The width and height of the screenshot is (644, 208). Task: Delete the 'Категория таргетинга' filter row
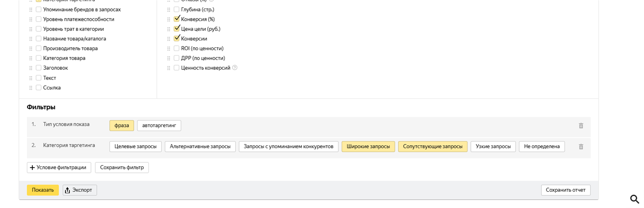(x=581, y=146)
